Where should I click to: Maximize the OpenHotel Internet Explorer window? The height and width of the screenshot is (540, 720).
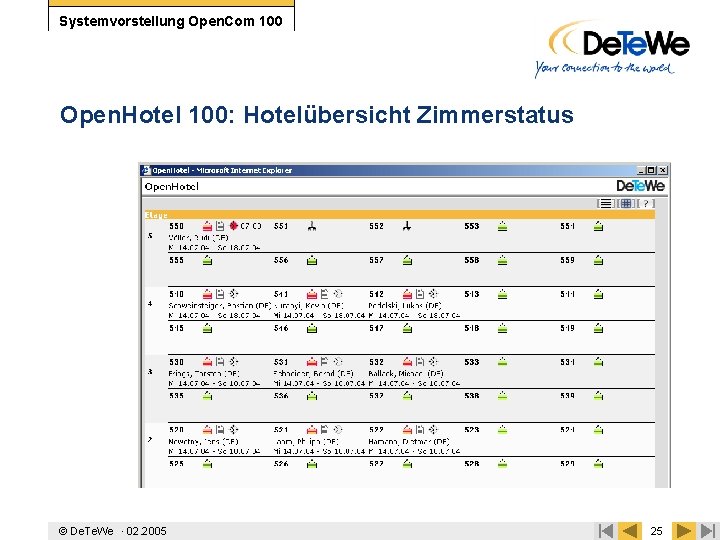pos(651,170)
